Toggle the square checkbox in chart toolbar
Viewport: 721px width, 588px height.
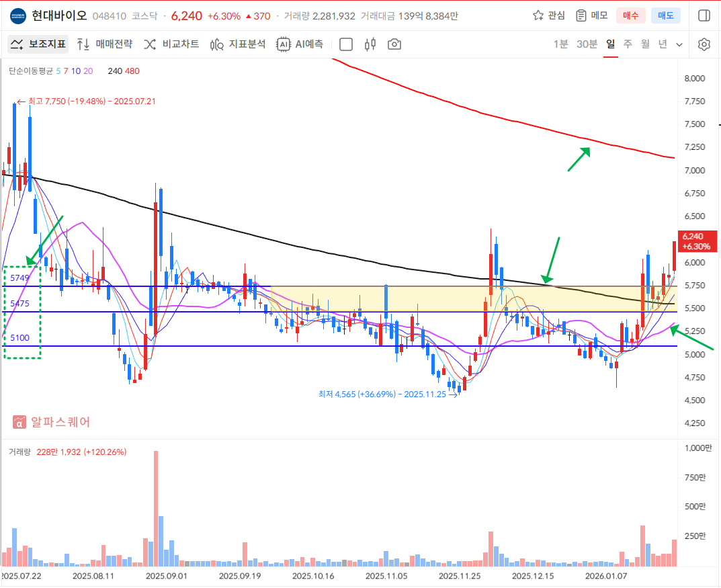346,44
